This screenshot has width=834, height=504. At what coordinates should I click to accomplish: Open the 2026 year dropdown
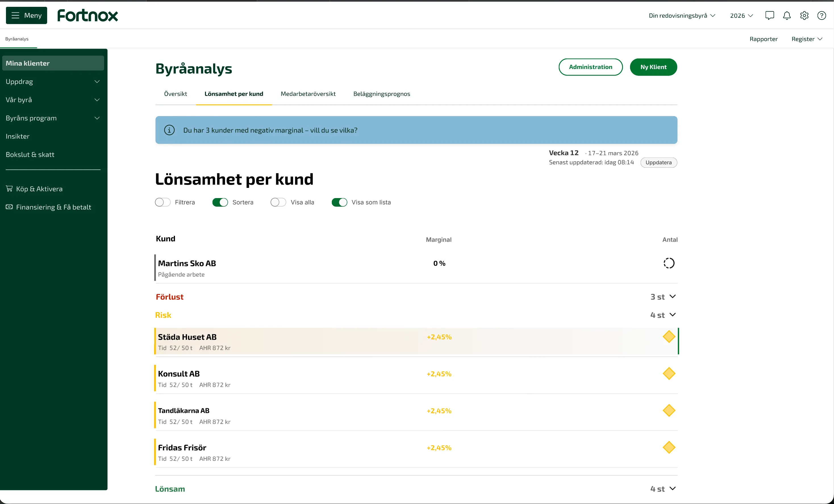pyautogui.click(x=741, y=16)
